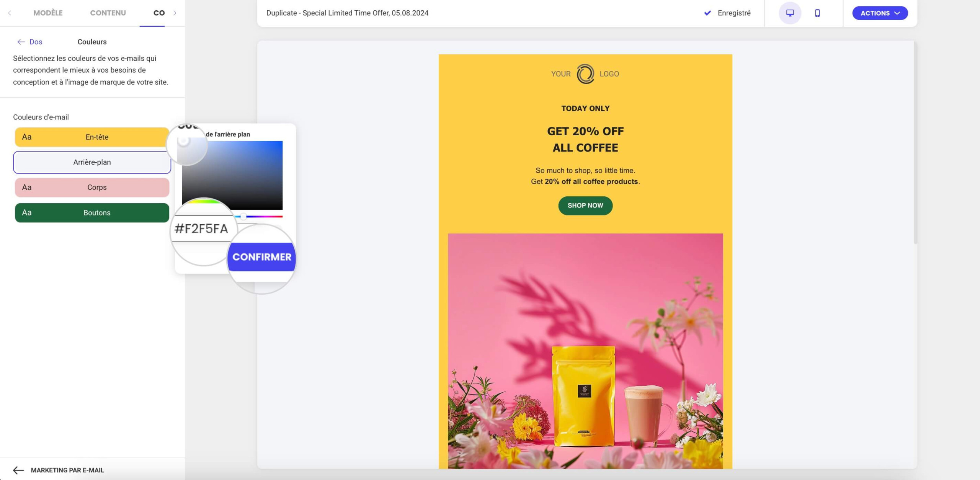Click the right tab-scroll chevron
This screenshot has width=980, height=480.
click(x=175, y=13)
